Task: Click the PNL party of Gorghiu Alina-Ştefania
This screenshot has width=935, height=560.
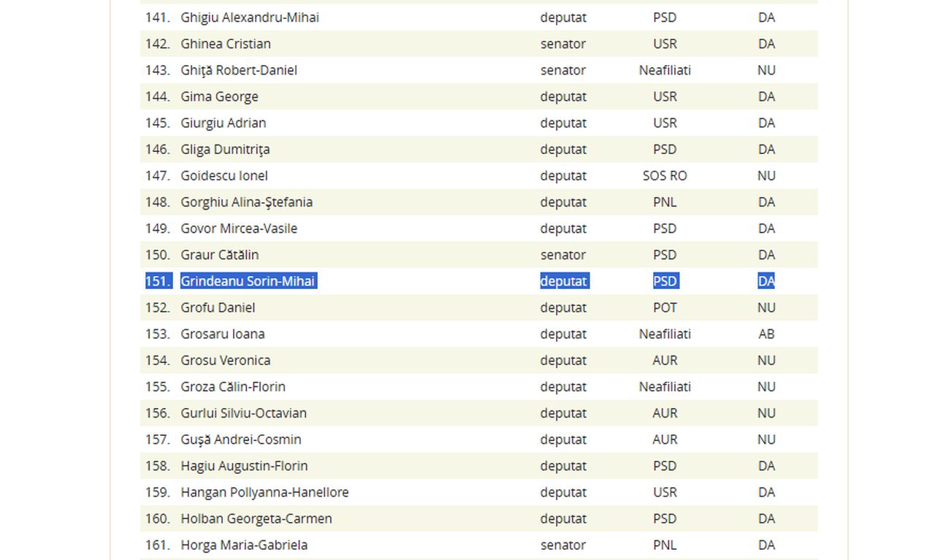Action: coord(665,202)
